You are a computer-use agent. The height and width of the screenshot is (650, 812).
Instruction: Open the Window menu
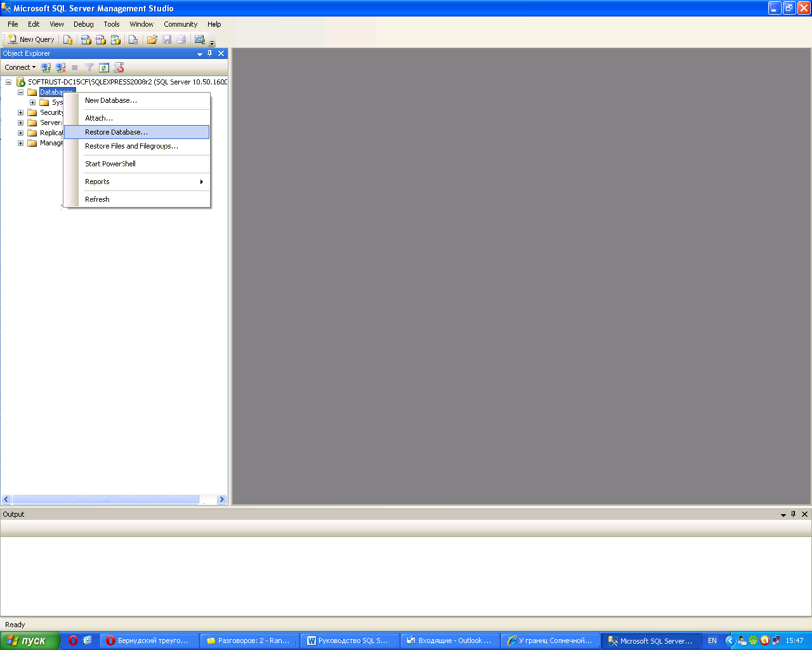coord(141,24)
